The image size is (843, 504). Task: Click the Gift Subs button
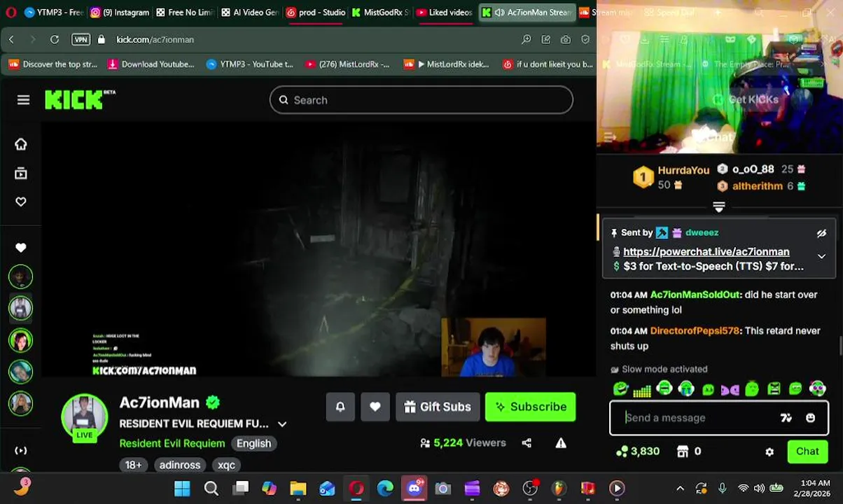tap(438, 407)
